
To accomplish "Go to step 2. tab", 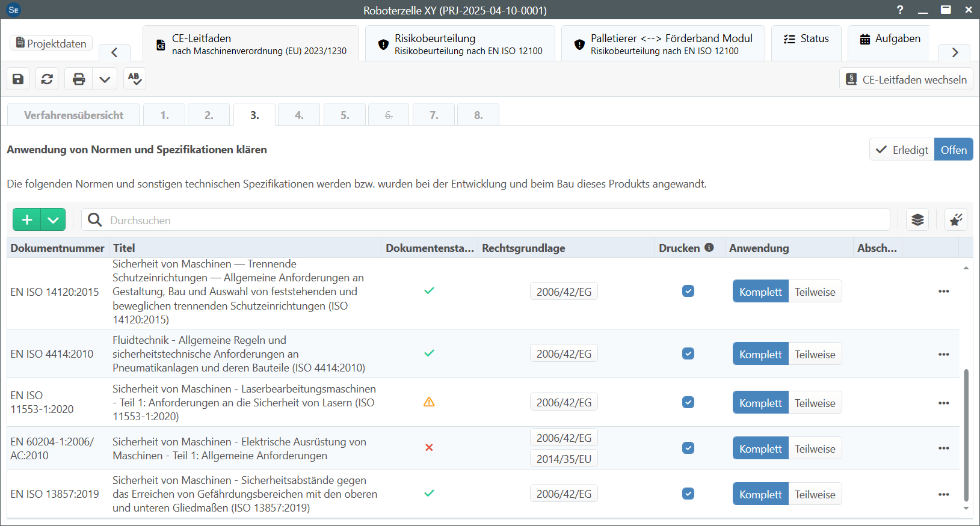I will (209, 115).
